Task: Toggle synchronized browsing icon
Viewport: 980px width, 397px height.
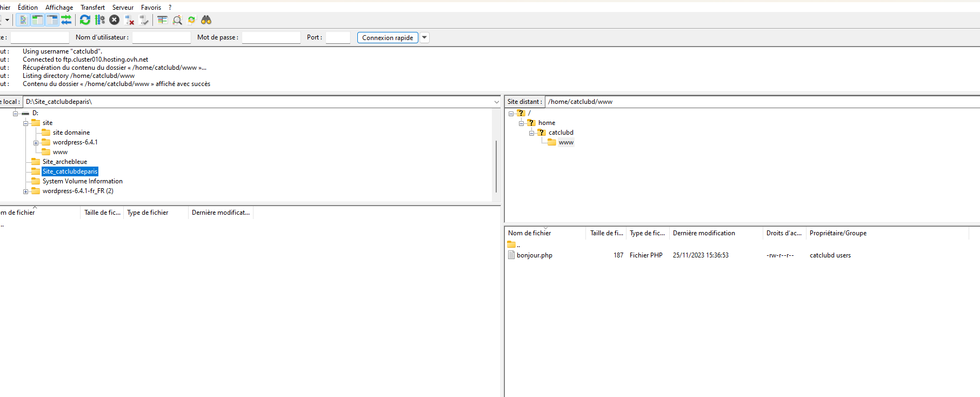Action: (191, 20)
